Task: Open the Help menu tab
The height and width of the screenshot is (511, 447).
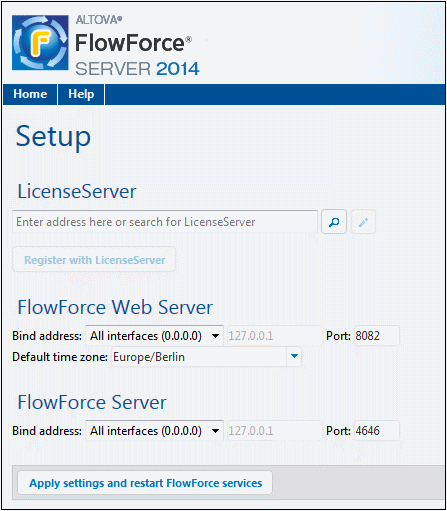Action: pos(81,94)
